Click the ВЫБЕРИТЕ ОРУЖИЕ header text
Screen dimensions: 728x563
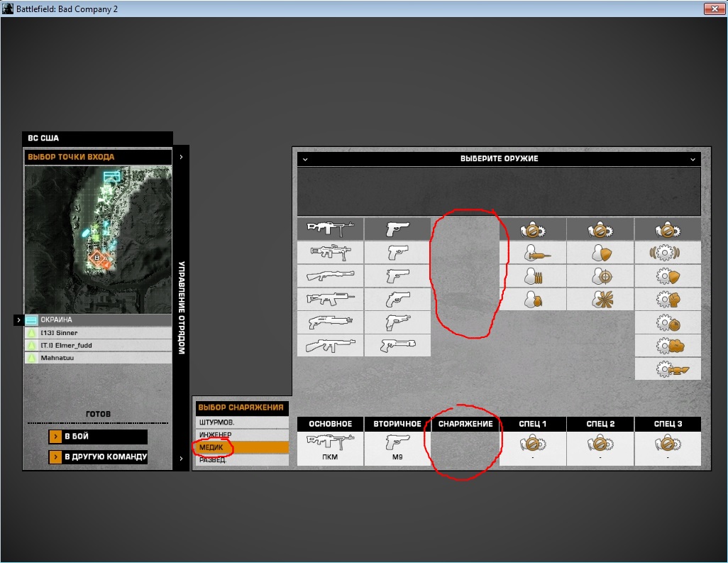(x=500, y=159)
